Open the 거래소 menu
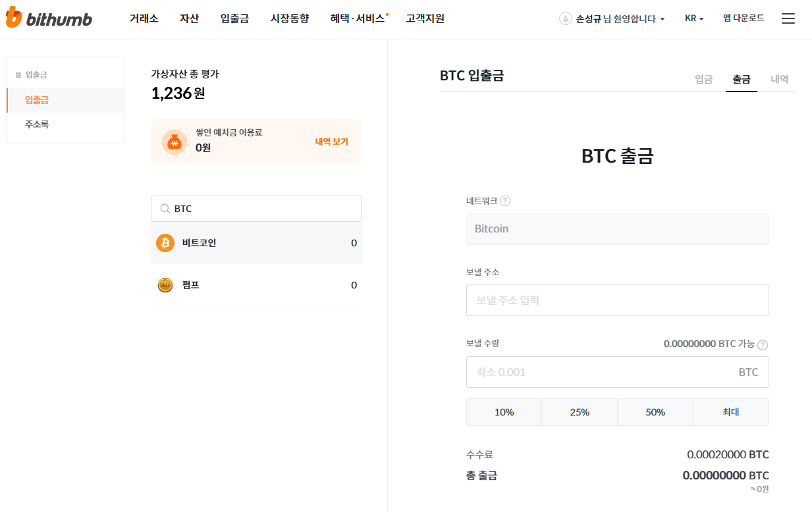Viewport: 812px width, 511px height. pos(144,18)
